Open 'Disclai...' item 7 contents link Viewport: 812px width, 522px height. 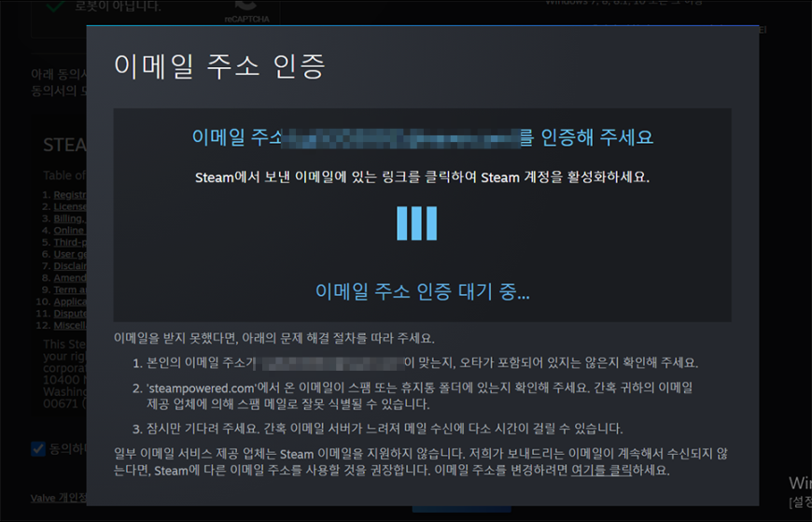point(70,266)
